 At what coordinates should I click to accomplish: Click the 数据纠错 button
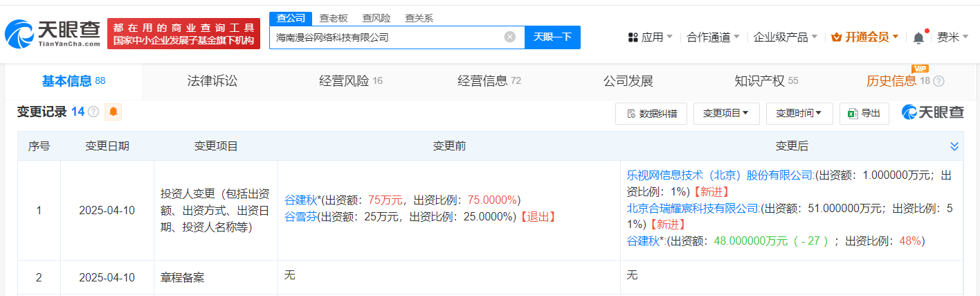point(651,114)
